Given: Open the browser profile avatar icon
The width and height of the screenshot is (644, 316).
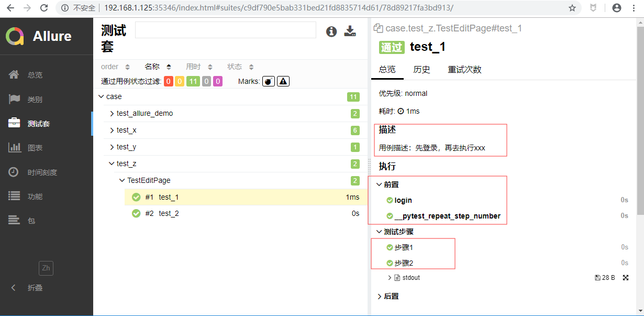Looking at the screenshot, I should 617,8.
